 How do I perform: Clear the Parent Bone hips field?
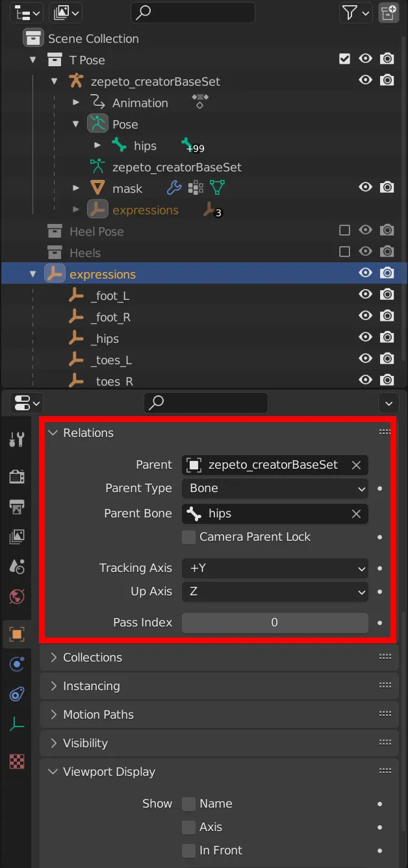pyautogui.click(x=356, y=514)
